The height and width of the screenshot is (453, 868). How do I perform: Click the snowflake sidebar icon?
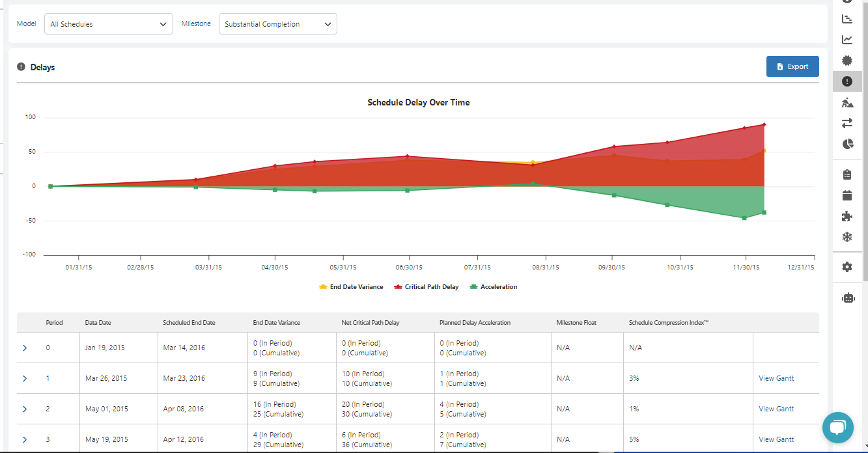tap(847, 237)
